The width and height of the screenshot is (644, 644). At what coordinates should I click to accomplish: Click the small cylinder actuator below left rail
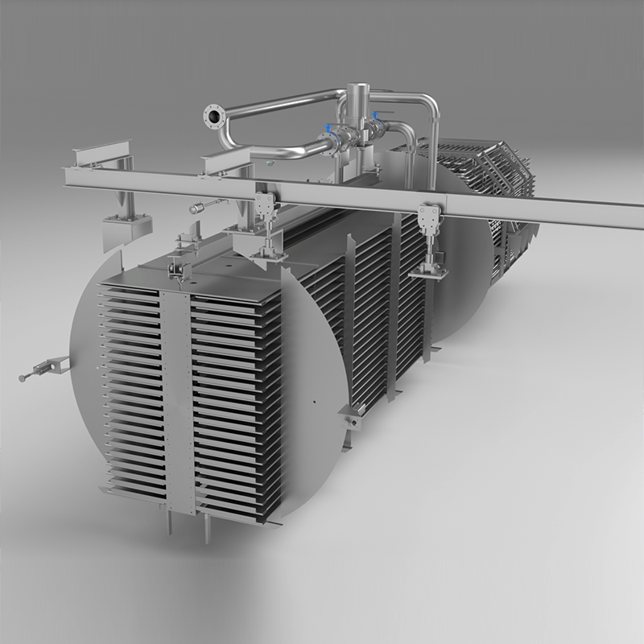199,208
